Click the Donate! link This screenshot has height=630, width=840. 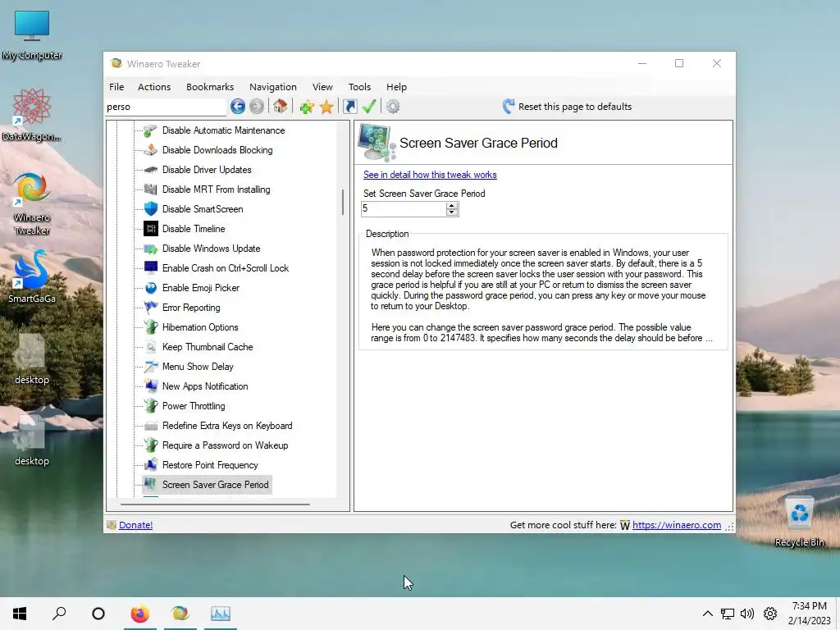[135, 525]
